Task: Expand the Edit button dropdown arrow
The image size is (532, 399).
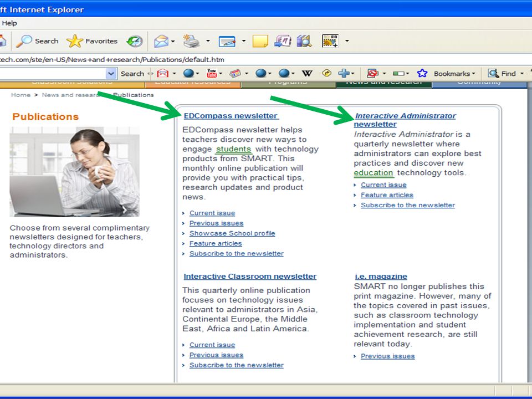Action: coord(244,41)
